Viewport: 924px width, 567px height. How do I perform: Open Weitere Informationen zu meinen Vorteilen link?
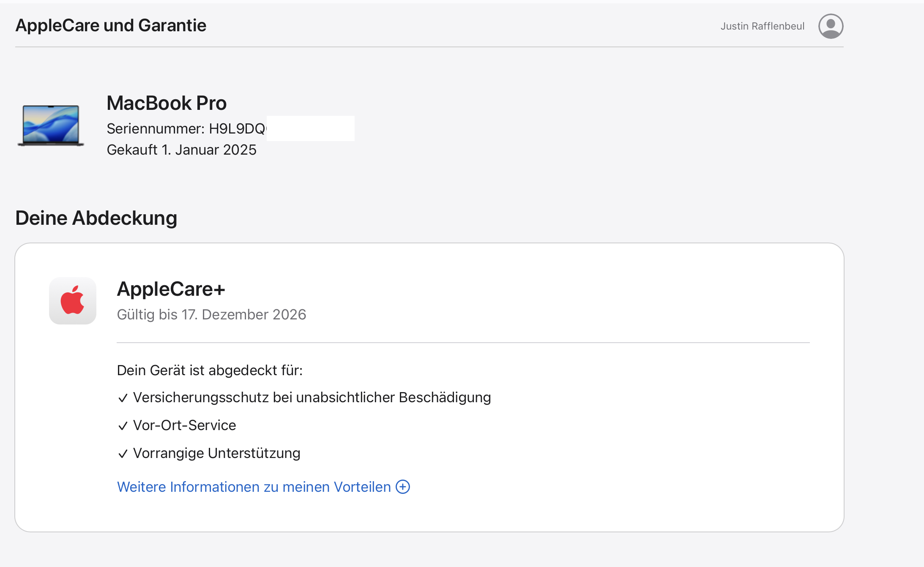(x=254, y=487)
